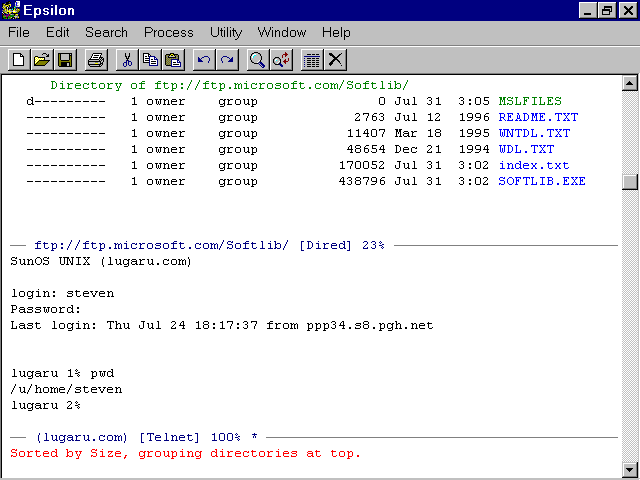Screen dimensions: 640x480
Task: Click the Save floppy disk icon
Action: click(x=65, y=60)
